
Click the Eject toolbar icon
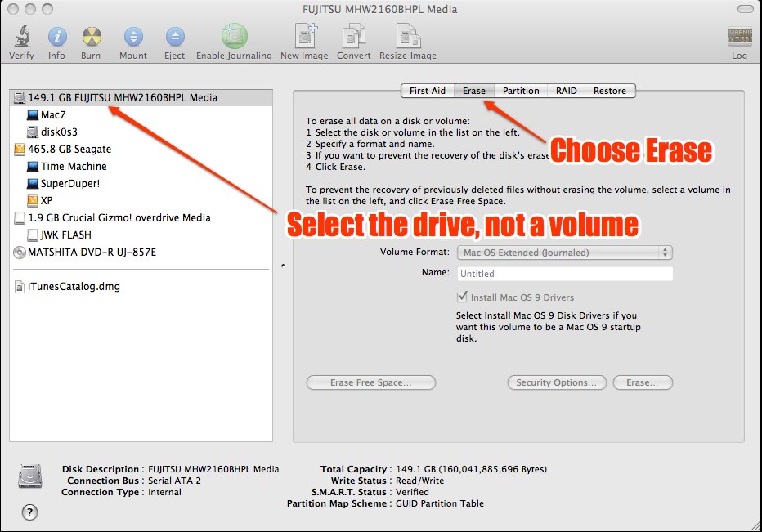coord(175,37)
